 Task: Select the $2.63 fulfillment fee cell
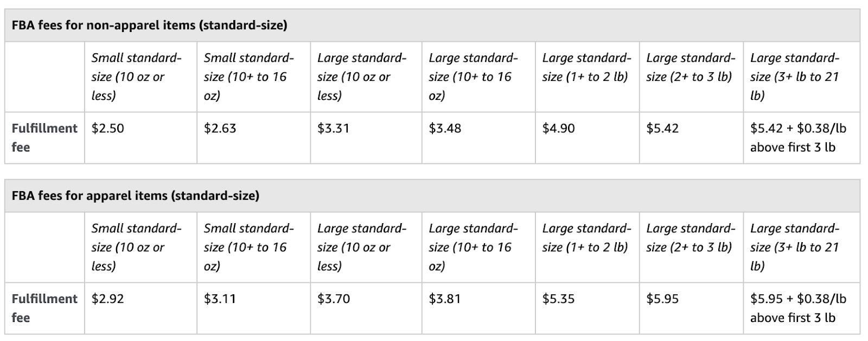220,129
